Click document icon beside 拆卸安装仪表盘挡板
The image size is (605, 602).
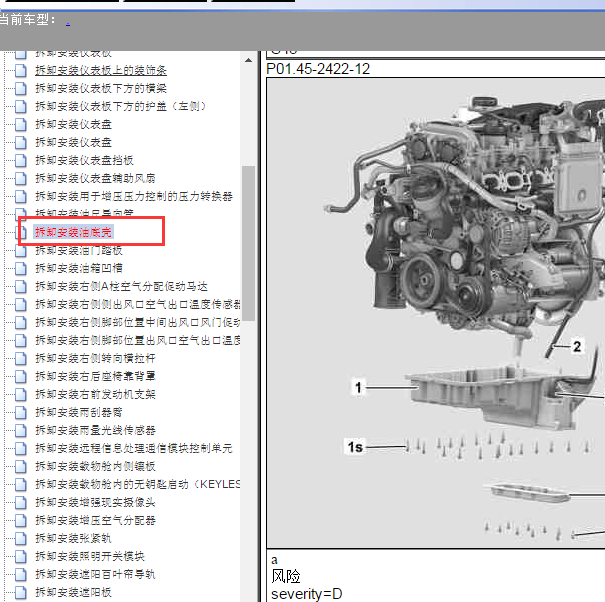pyautogui.click(x=20, y=160)
